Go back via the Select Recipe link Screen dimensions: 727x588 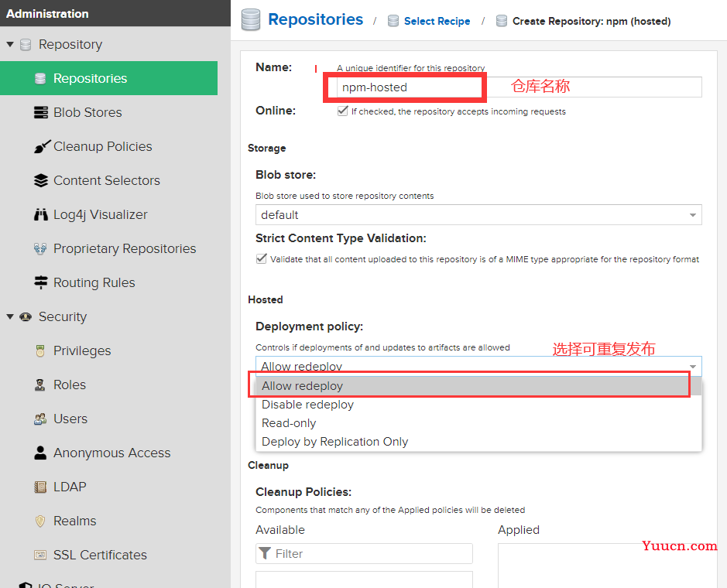(x=437, y=22)
